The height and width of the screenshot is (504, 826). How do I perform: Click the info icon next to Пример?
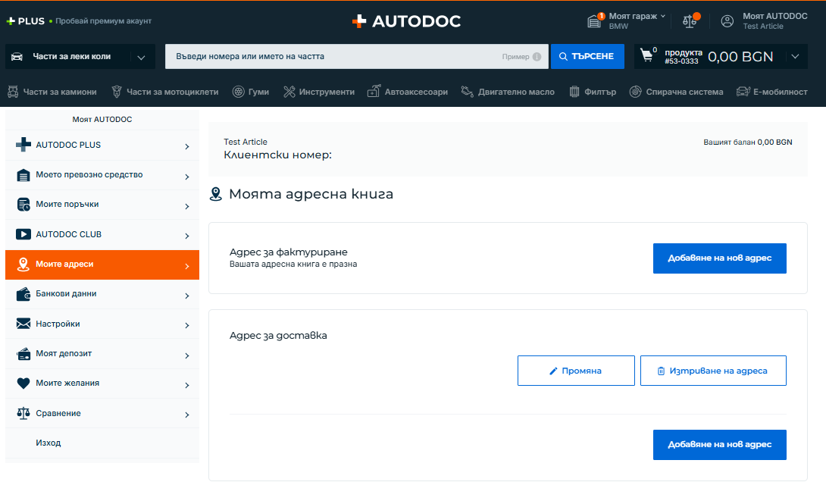[x=537, y=57]
